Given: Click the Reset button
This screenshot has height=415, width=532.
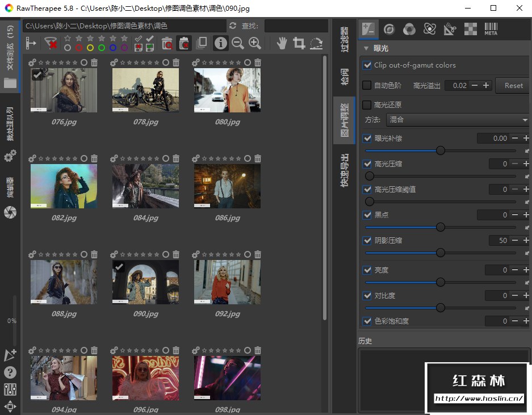Looking at the screenshot, I should click(x=513, y=86).
